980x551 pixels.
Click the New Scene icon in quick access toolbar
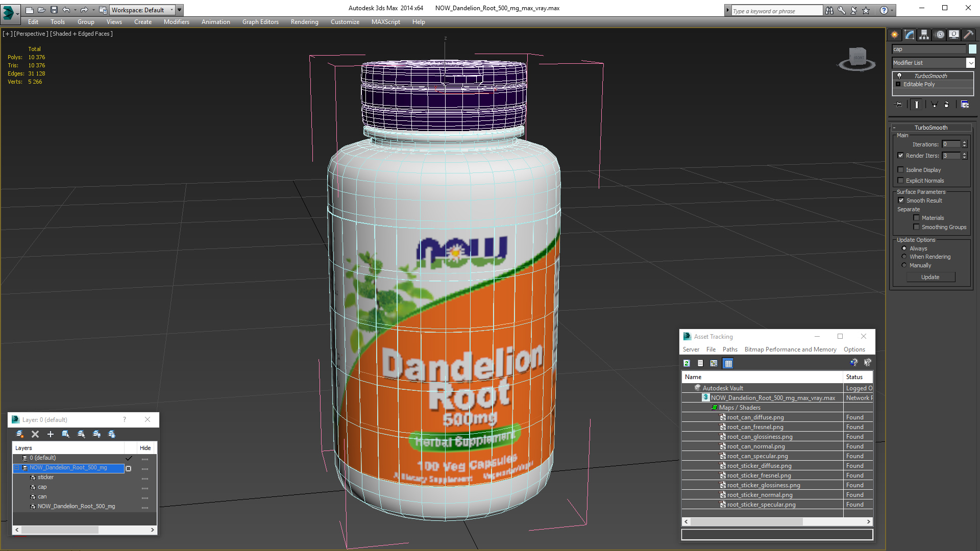(x=30, y=10)
